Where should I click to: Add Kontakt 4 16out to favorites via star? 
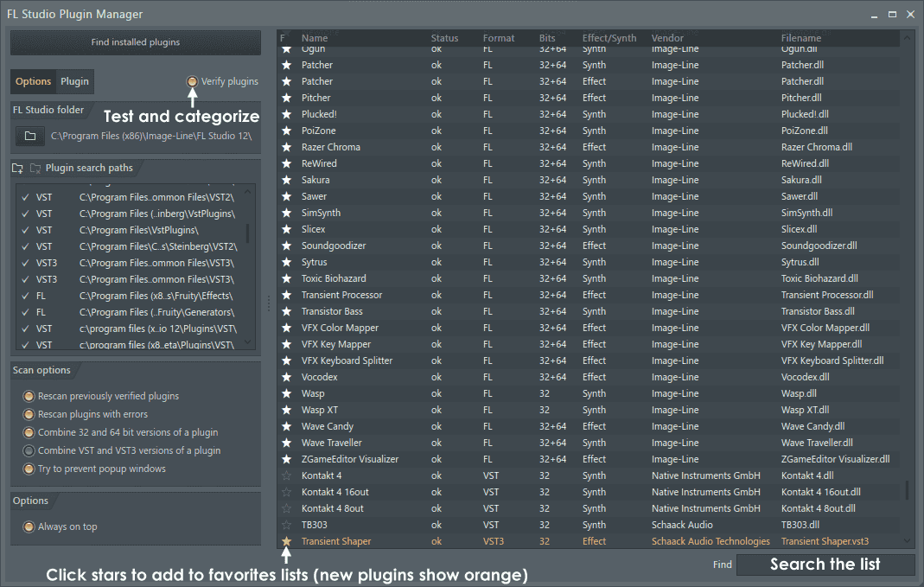tap(286, 492)
